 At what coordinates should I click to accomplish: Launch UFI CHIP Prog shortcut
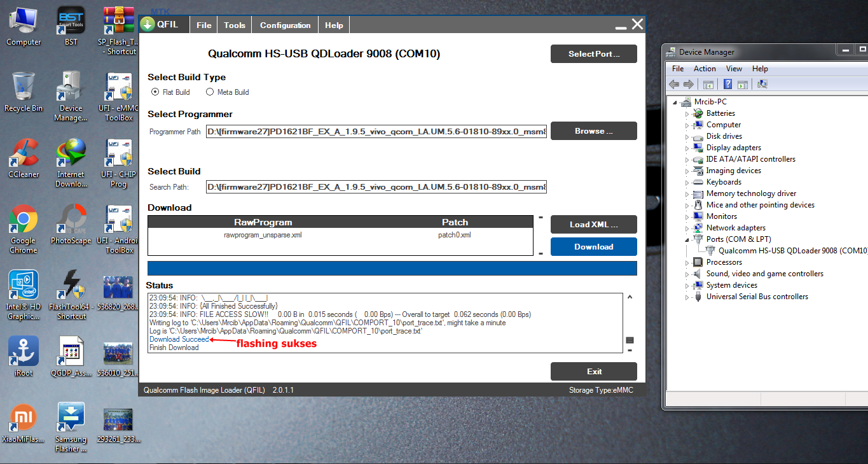(119, 163)
